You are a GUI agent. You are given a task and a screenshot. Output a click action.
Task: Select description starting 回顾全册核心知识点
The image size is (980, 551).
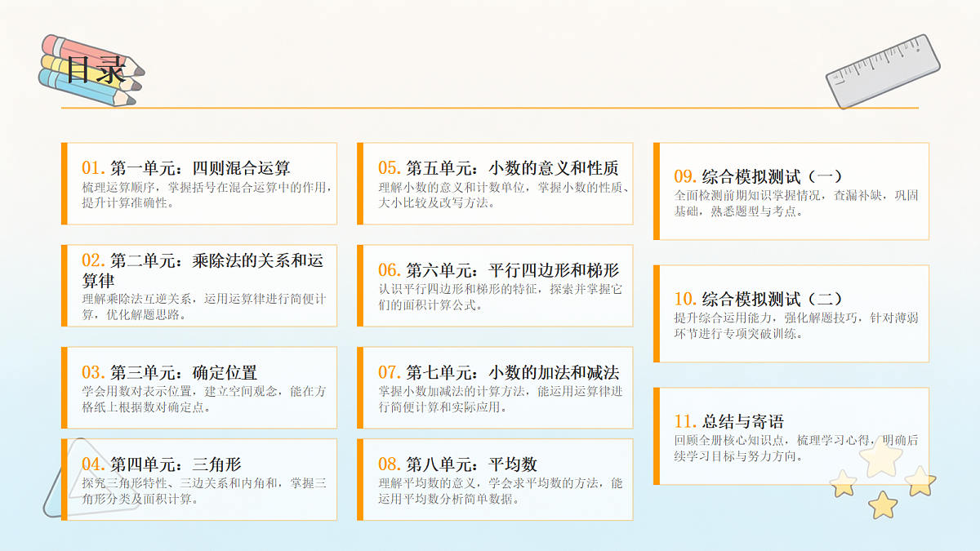coord(796,448)
